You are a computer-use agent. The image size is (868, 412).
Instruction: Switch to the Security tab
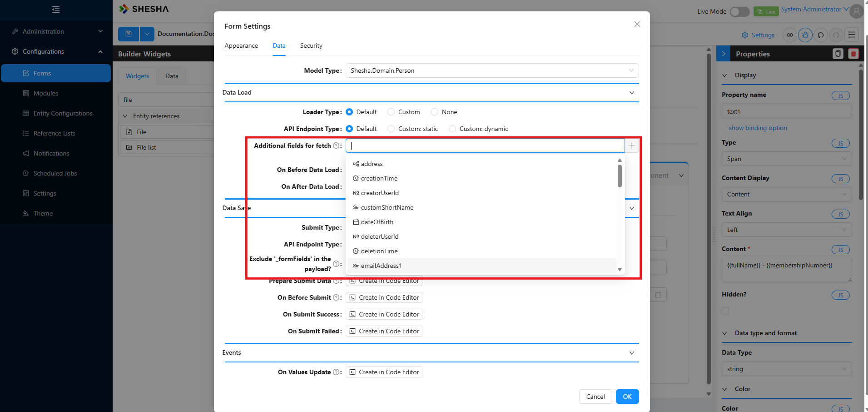311,45
